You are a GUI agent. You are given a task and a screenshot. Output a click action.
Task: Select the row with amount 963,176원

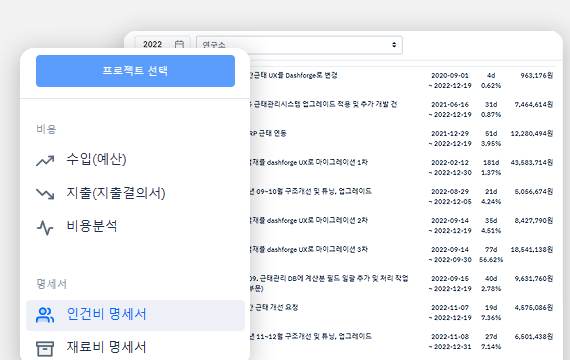click(402, 80)
